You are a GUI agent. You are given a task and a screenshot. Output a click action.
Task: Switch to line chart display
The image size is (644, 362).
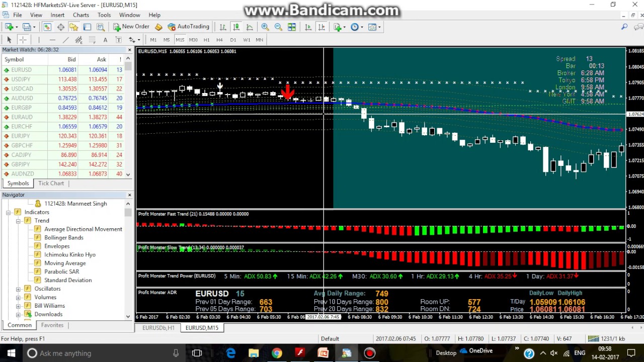click(x=249, y=27)
